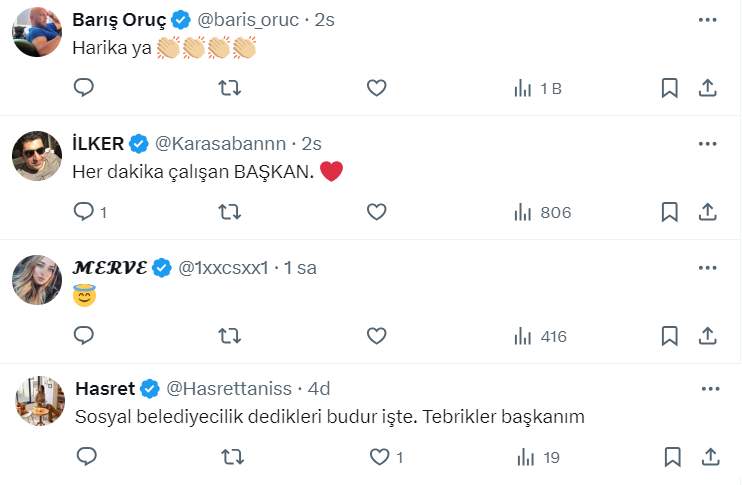
Task: View analytics showing 806 views
Action: coord(542,212)
